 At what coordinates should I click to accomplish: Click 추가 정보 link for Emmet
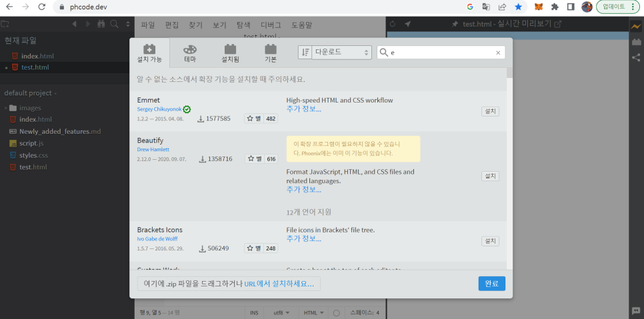[303, 109]
